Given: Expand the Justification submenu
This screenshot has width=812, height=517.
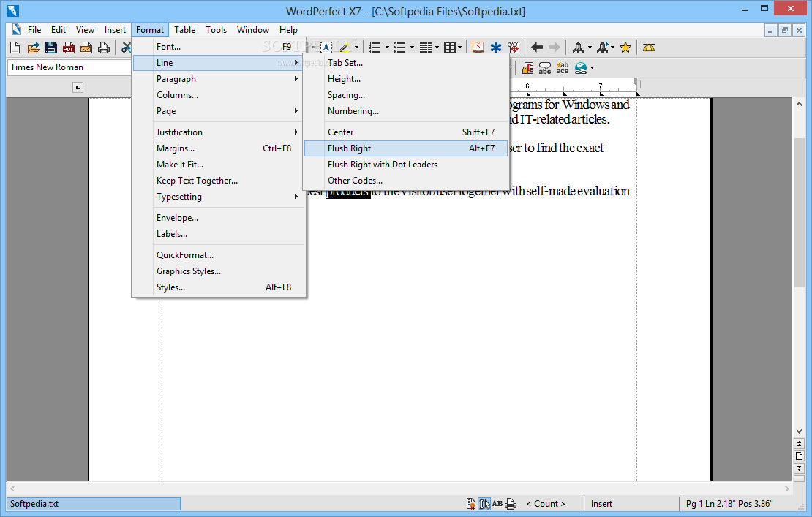Looking at the screenshot, I should click(219, 132).
